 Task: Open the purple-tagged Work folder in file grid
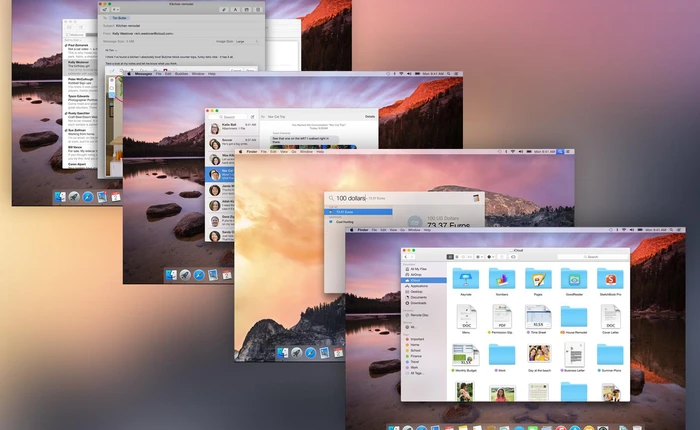pyautogui.click(x=502, y=355)
